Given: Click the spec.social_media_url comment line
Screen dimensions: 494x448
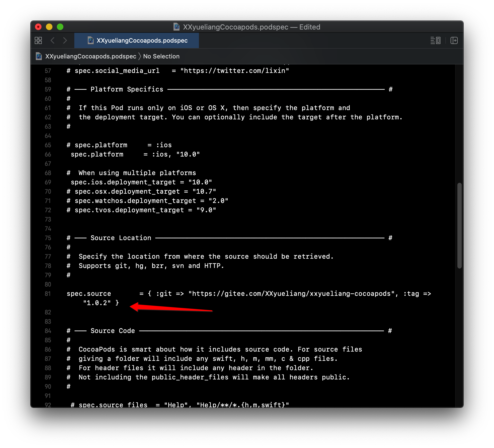Looking at the screenshot, I should pyautogui.click(x=178, y=71).
